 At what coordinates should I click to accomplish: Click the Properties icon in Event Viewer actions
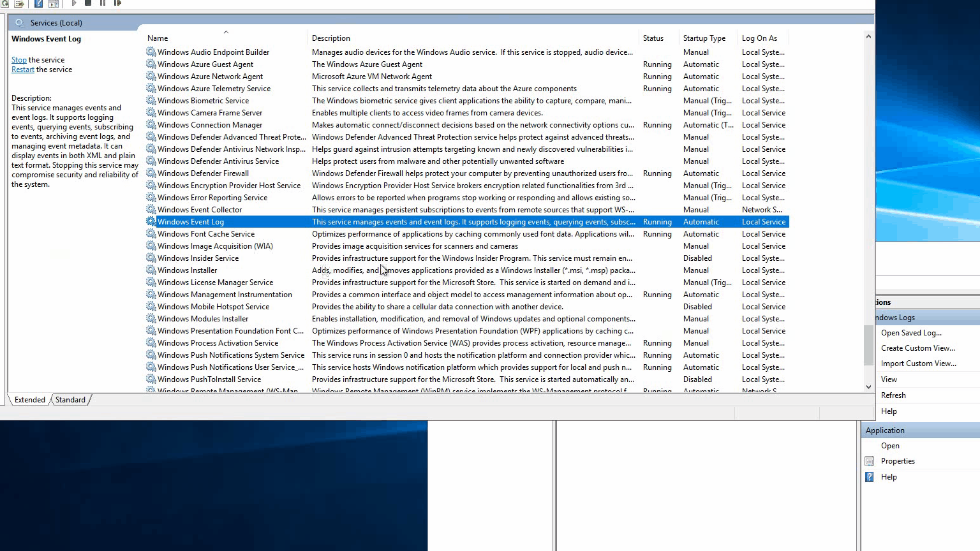[x=869, y=461]
